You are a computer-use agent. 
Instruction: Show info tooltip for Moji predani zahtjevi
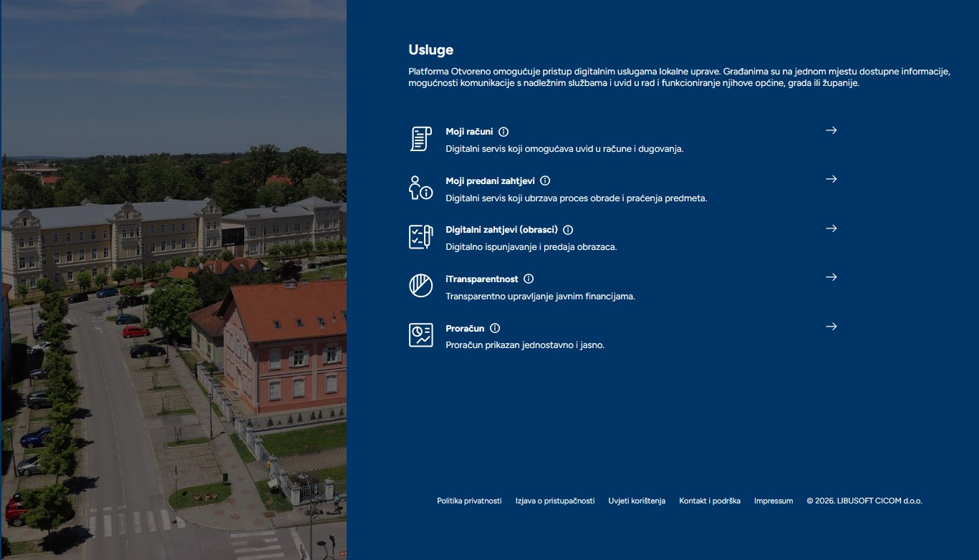pos(545,181)
